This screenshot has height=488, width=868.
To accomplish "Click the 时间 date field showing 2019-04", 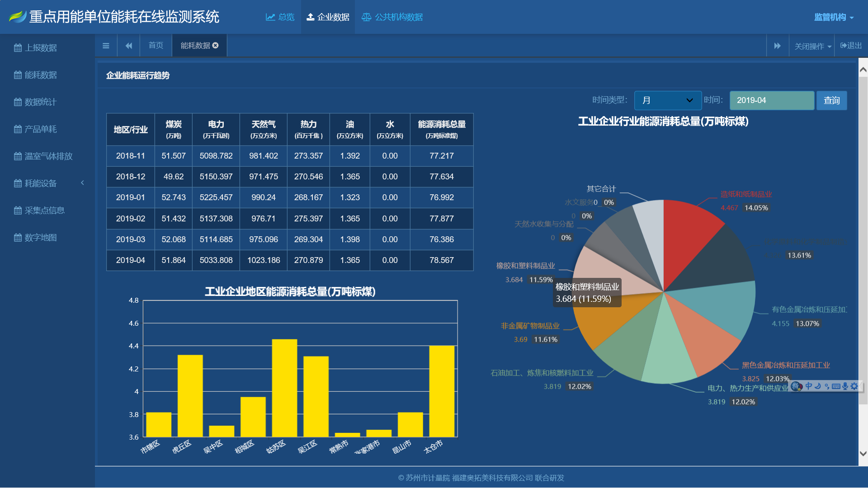I will click(771, 100).
